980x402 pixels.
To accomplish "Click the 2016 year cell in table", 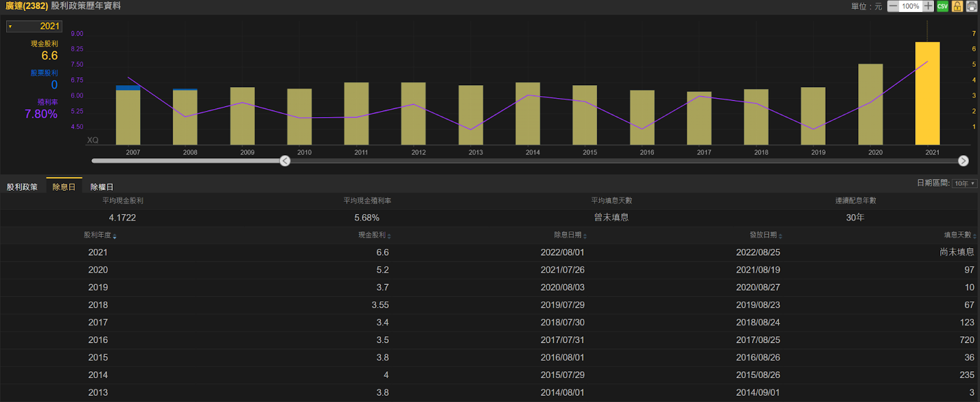I will 98,340.
